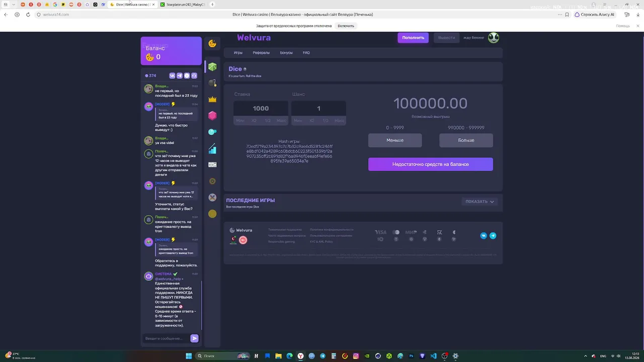The width and height of the screenshot is (644, 362).
Task: Open the KYC & AML Policy footer link
Action: pyautogui.click(x=321, y=242)
